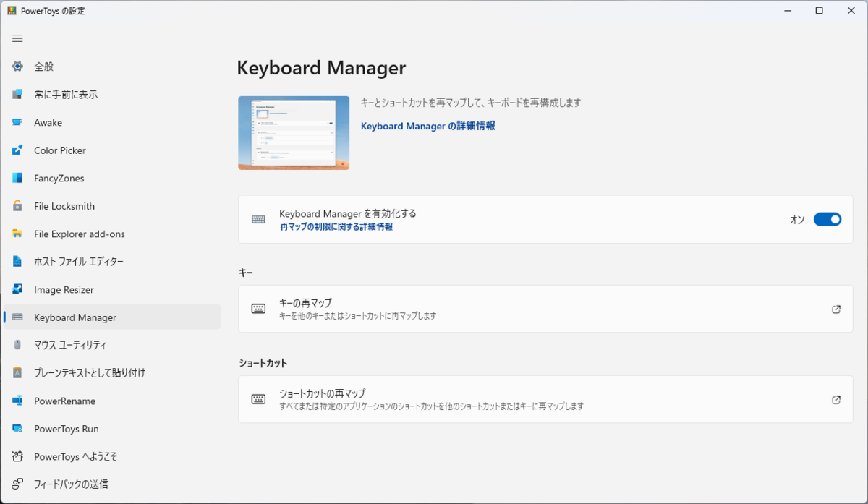
Task: Click the 常に手前に表示 icon
Action: (17, 95)
